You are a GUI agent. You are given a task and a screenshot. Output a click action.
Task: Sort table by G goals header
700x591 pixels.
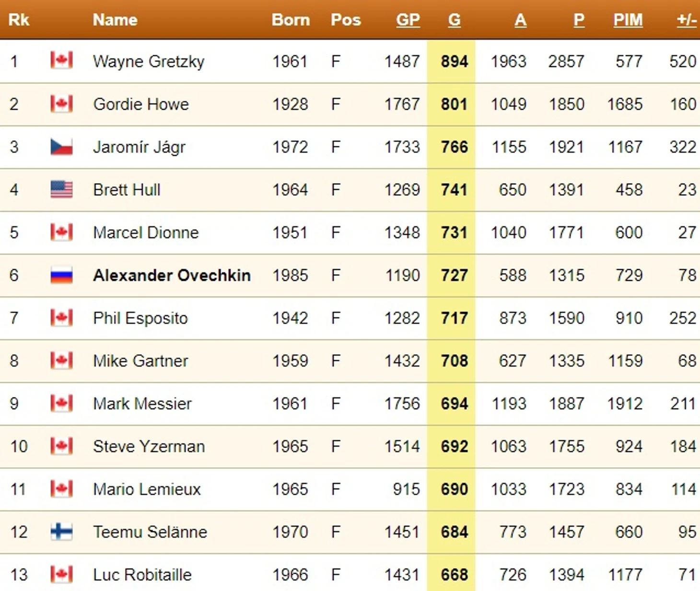pos(455,20)
